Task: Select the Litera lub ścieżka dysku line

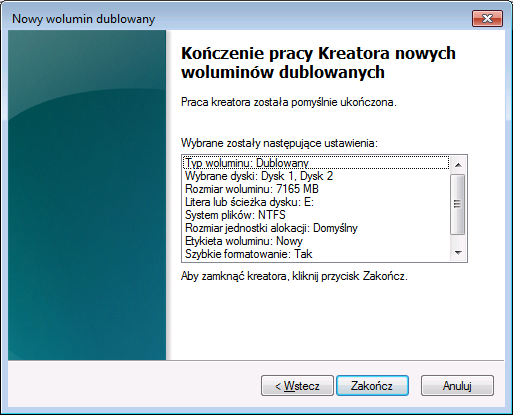Action: coord(316,202)
